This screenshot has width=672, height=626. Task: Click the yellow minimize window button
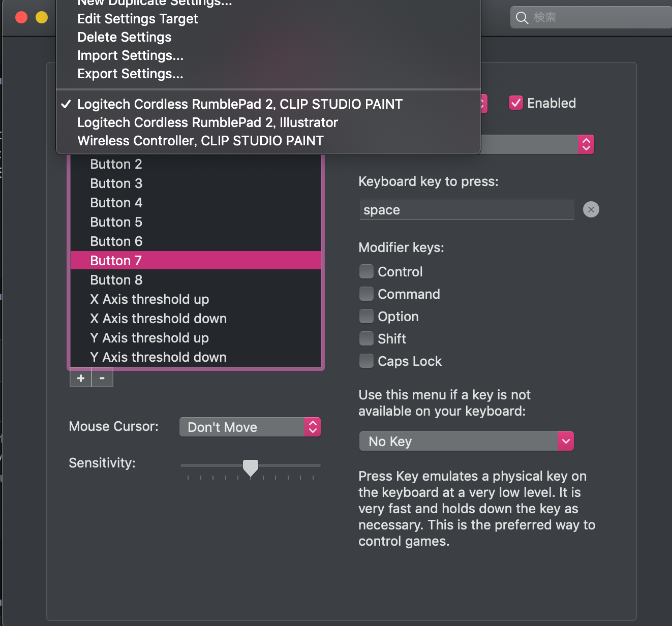(42, 17)
